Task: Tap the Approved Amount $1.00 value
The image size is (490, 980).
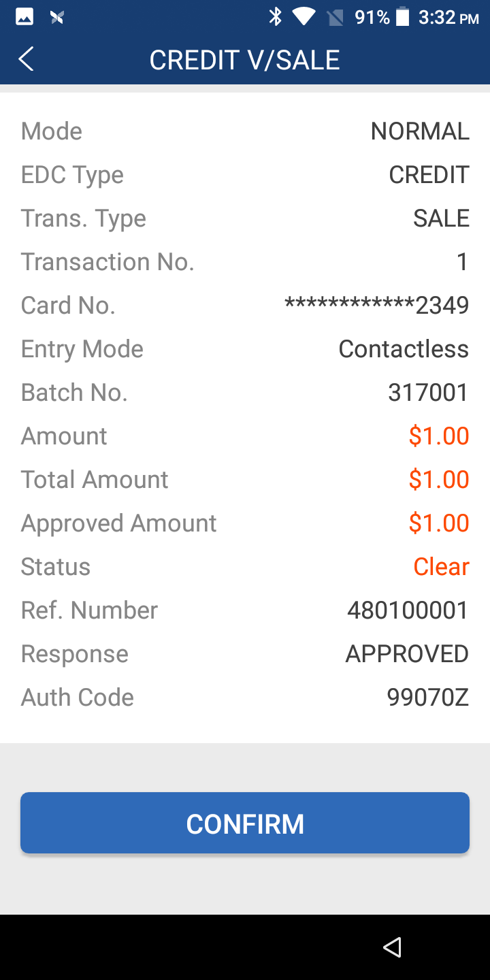Action: [x=439, y=523]
